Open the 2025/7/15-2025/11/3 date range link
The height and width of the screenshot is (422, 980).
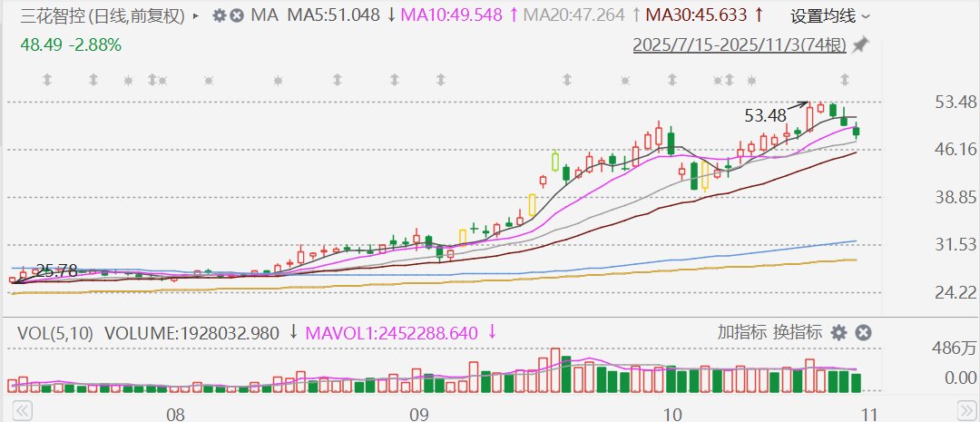[740, 44]
